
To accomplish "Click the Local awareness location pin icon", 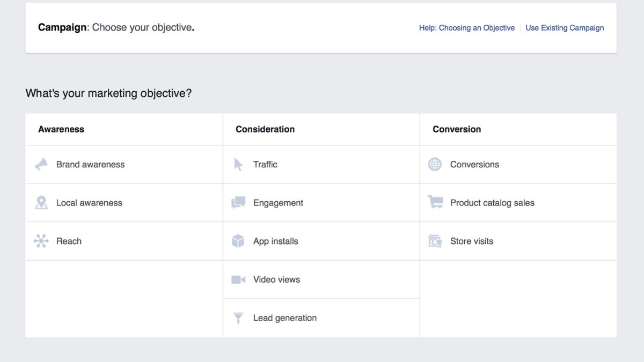I will click(42, 203).
